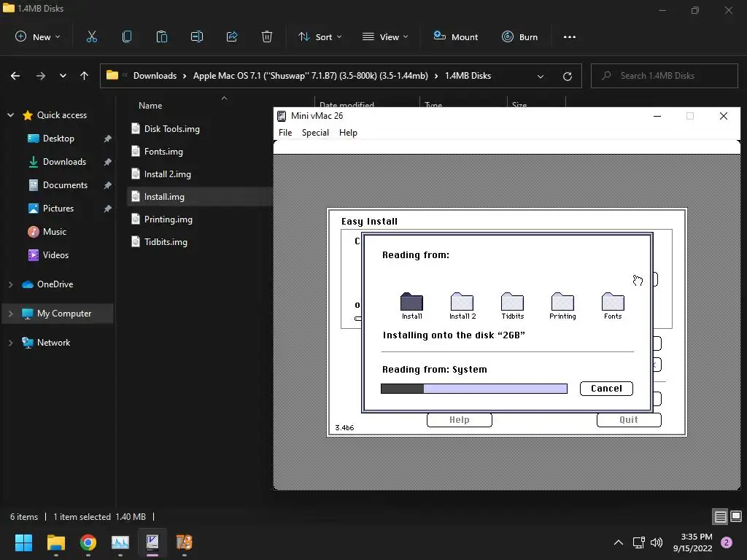The image size is (747, 560).
Task: Open Google Chrome from the taskbar
Action: click(88, 542)
